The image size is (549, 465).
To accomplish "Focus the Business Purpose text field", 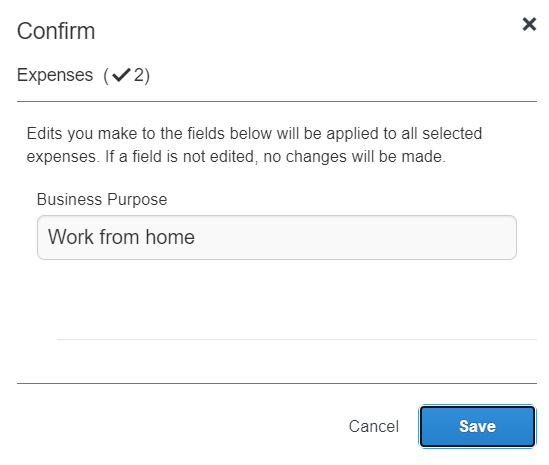I will coord(277,237).
